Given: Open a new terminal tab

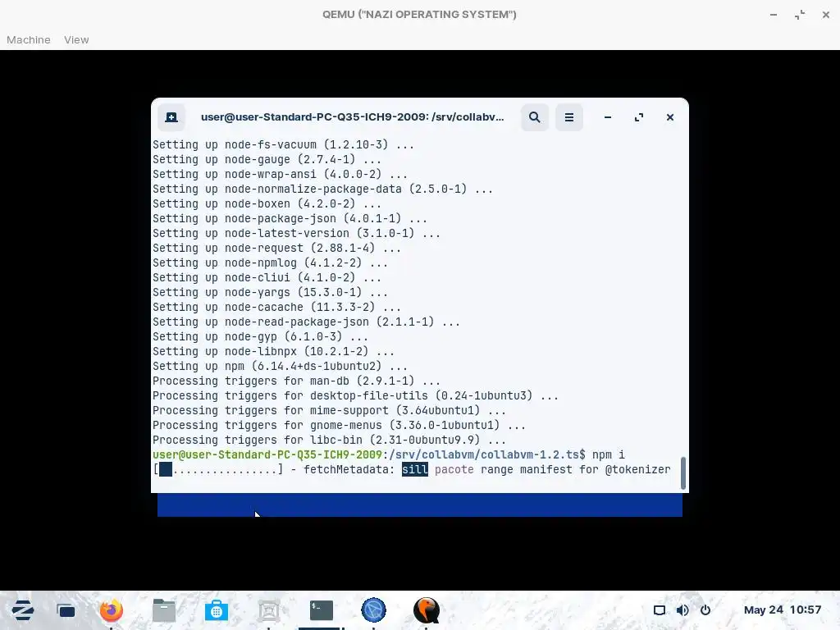Looking at the screenshot, I should [x=171, y=117].
